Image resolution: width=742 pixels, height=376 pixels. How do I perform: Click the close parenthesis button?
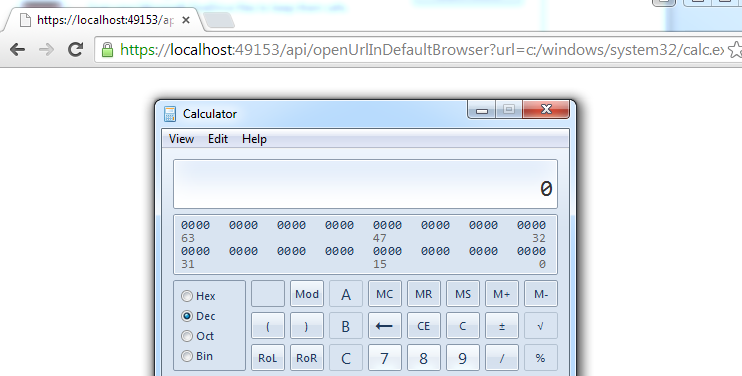click(307, 326)
